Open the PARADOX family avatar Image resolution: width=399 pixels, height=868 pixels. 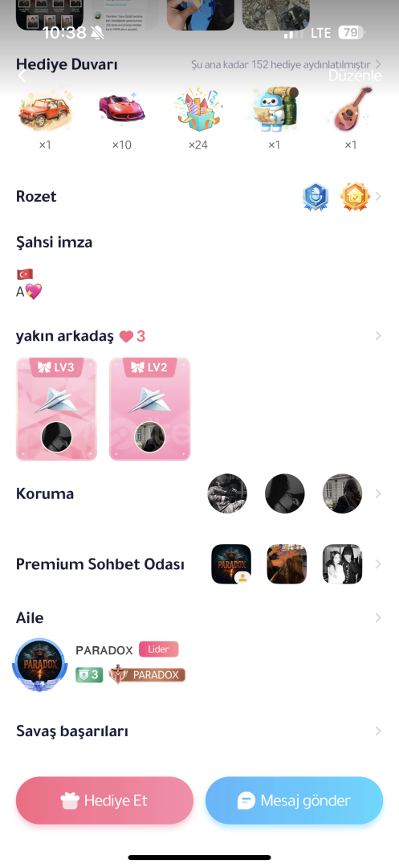39,665
